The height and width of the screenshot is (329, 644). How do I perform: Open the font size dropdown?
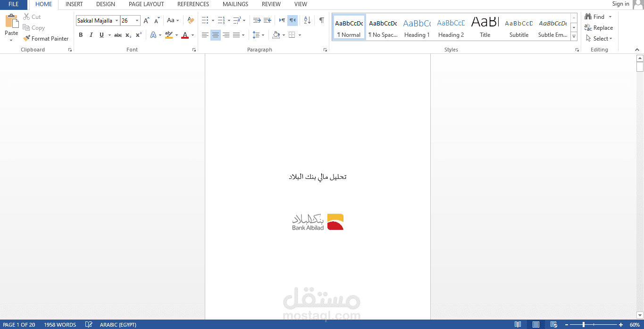(137, 21)
